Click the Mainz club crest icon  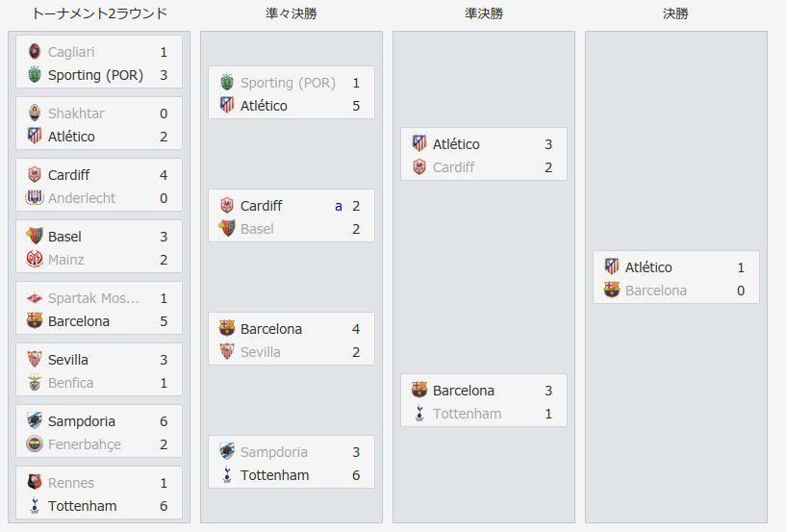[x=34, y=260]
